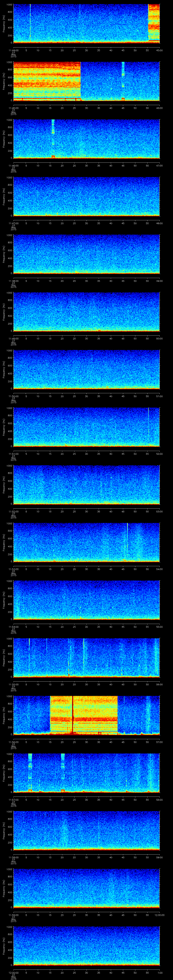
Task: Open the 11:52 spectrogram panel
Action: point(86,484)
